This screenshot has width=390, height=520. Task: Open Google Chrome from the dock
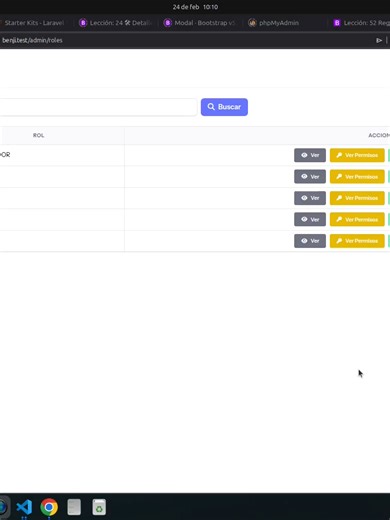point(49,507)
